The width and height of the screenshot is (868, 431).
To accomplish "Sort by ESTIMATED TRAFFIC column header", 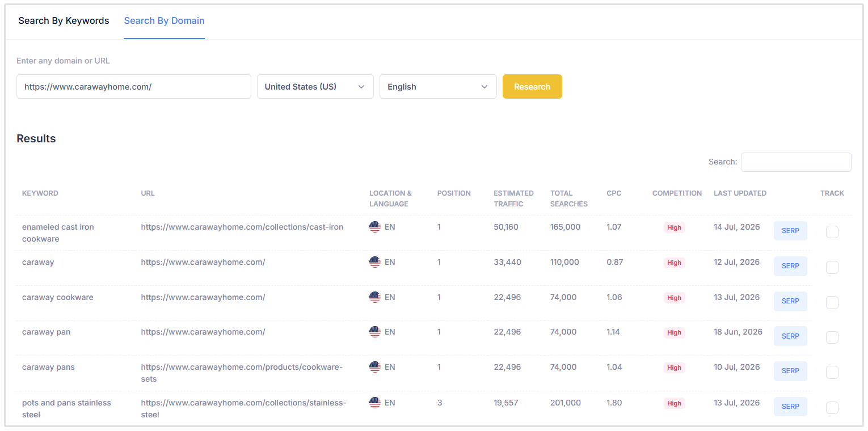I will click(x=513, y=198).
